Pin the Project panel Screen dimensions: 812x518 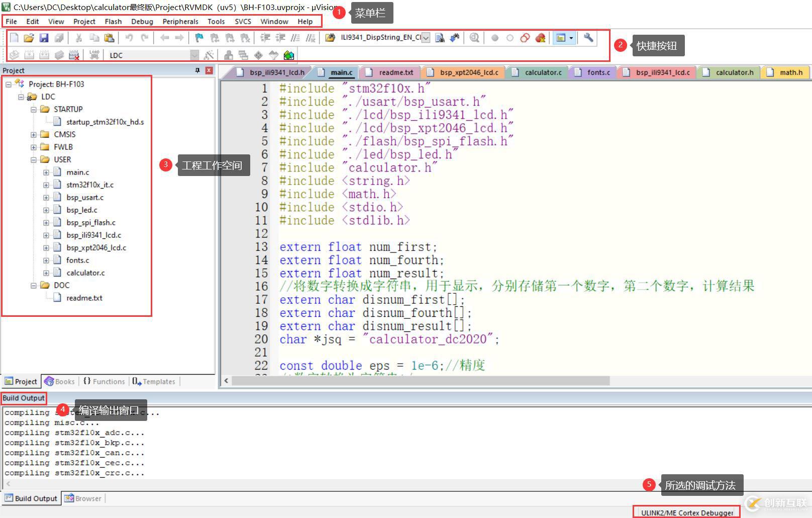click(197, 70)
